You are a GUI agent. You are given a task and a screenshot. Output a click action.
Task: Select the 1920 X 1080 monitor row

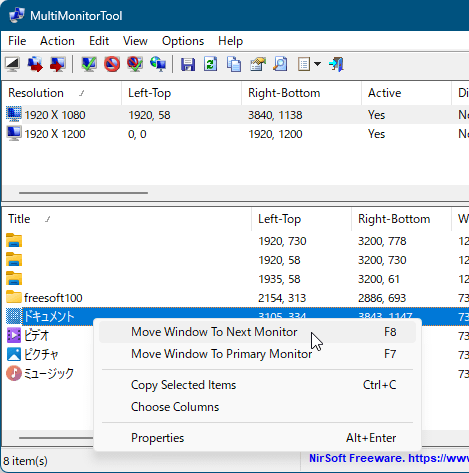[x=235, y=115]
